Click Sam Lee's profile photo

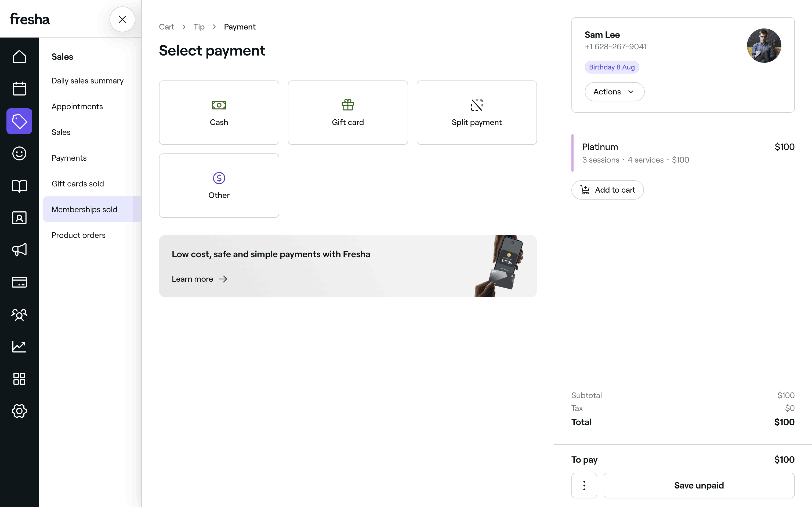coord(764,46)
